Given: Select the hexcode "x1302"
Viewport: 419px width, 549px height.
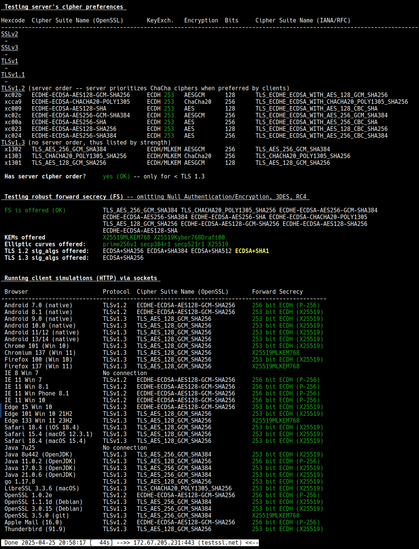Looking at the screenshot, I should pyautogui.click(x=13, y=149).
